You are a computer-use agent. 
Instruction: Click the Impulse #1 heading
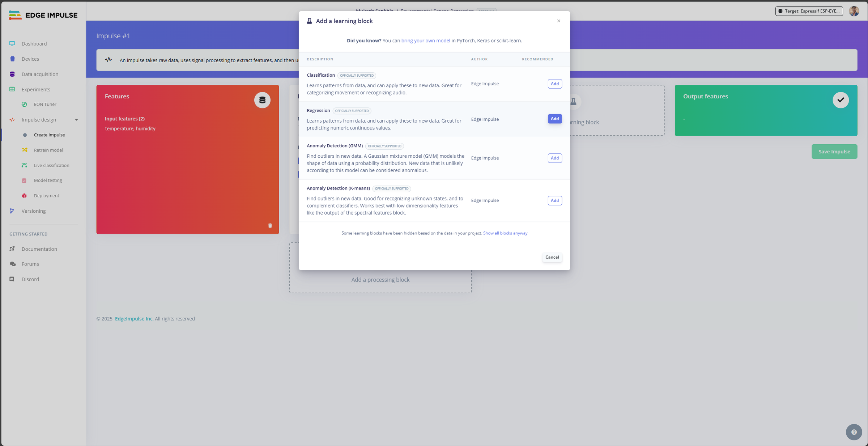pos(113,36)
